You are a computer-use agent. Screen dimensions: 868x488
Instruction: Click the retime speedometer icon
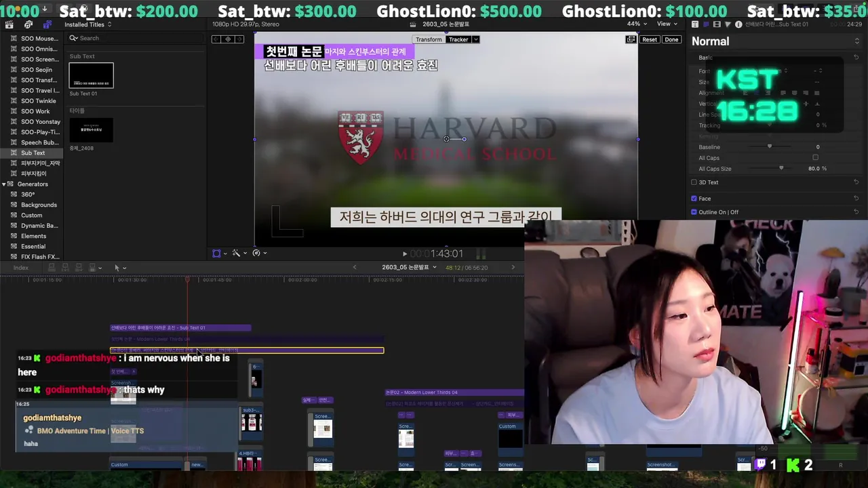[x=256, y=253]
